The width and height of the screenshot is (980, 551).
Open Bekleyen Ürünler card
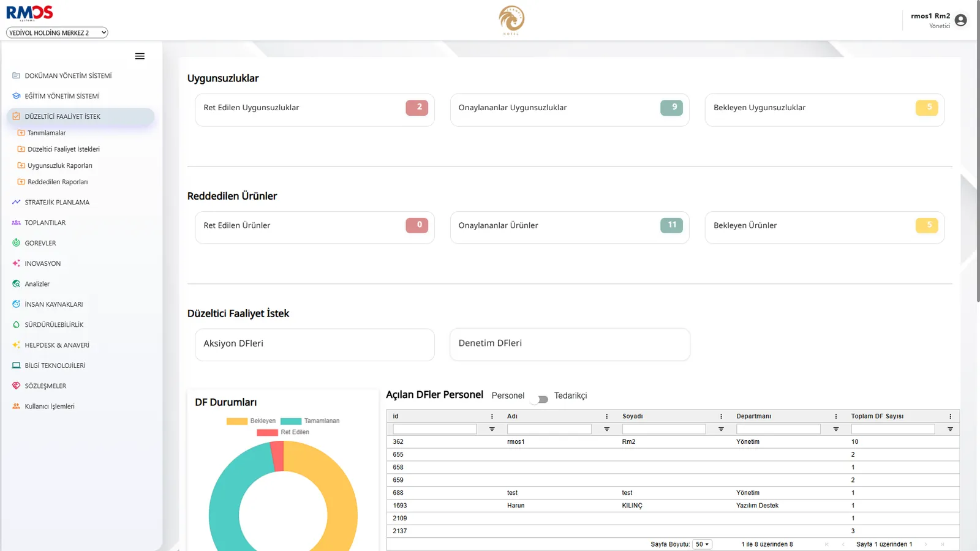tap(824, 228)
